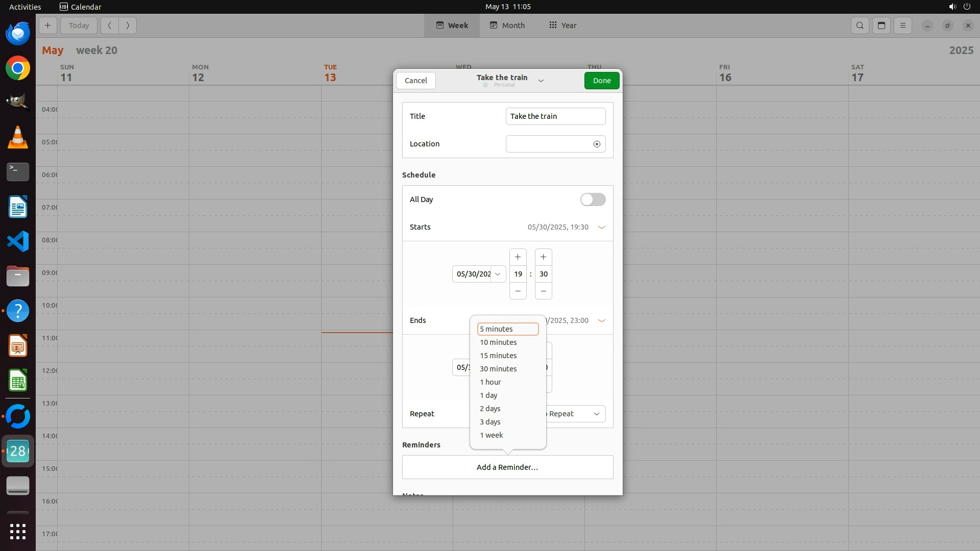The image size is (980, 551).
Task: Click the location target icon
Action: click(597, 144)
